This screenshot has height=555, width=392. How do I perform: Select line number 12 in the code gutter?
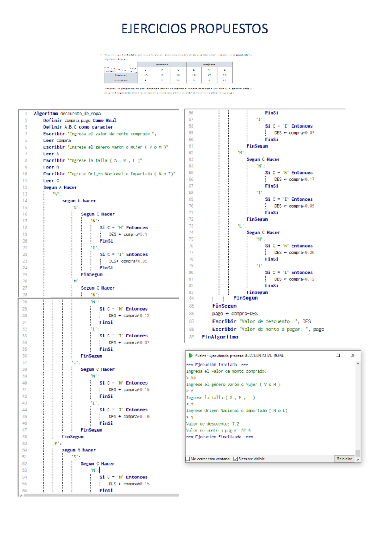pos(25,187)
